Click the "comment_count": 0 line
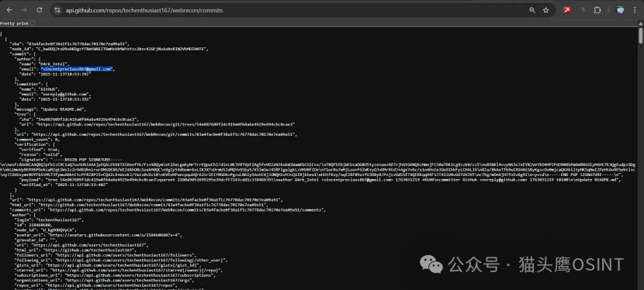 click(37, 139)
